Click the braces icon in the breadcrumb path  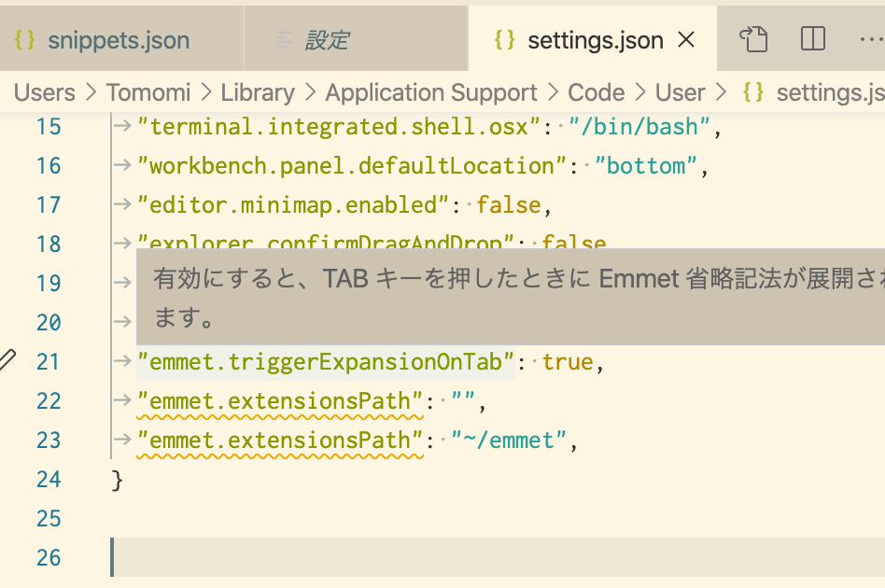(752, 92)
